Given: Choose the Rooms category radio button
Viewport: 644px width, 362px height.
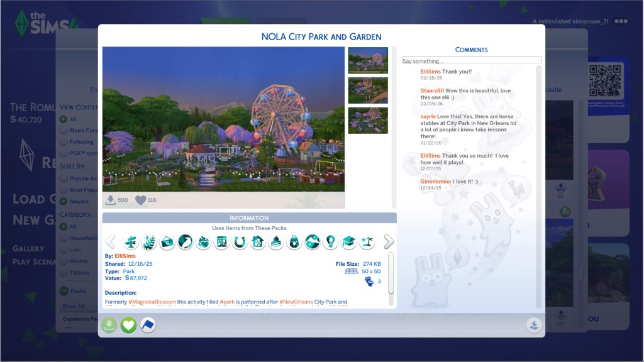Looking at the screenshot, I should (x=64, y=261).
